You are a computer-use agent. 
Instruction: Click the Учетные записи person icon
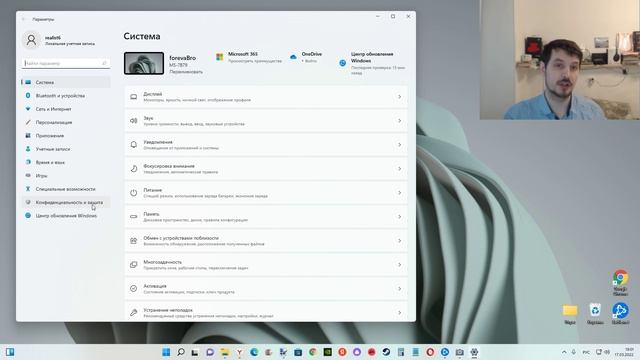coord(28,149)
